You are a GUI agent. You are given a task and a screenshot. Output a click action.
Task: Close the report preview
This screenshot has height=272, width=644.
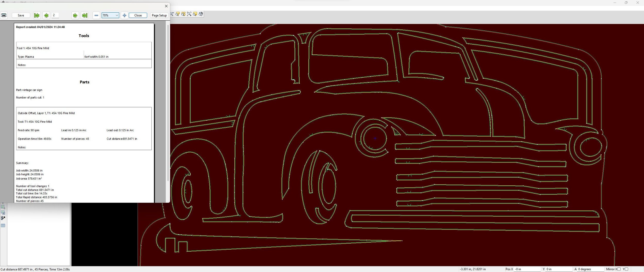coord(138,15)
